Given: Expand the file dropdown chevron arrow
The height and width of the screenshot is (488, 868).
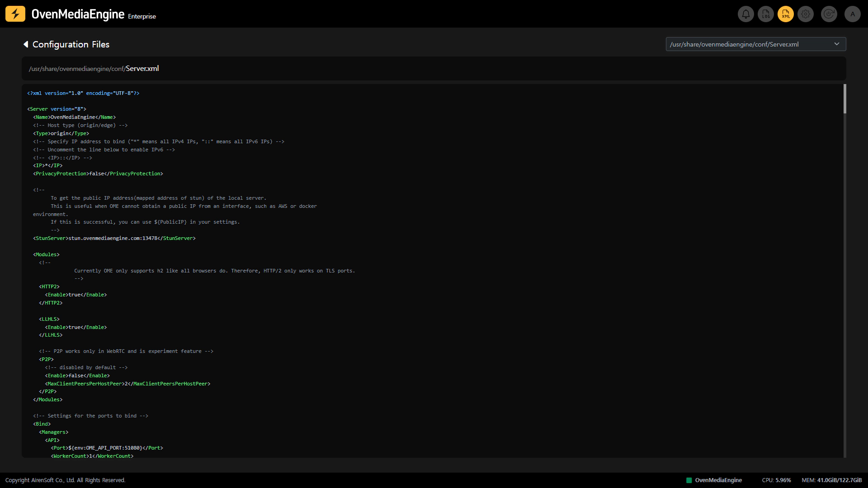Looking at the screenshot, I should pyautogui.click(x=837, y=44).
